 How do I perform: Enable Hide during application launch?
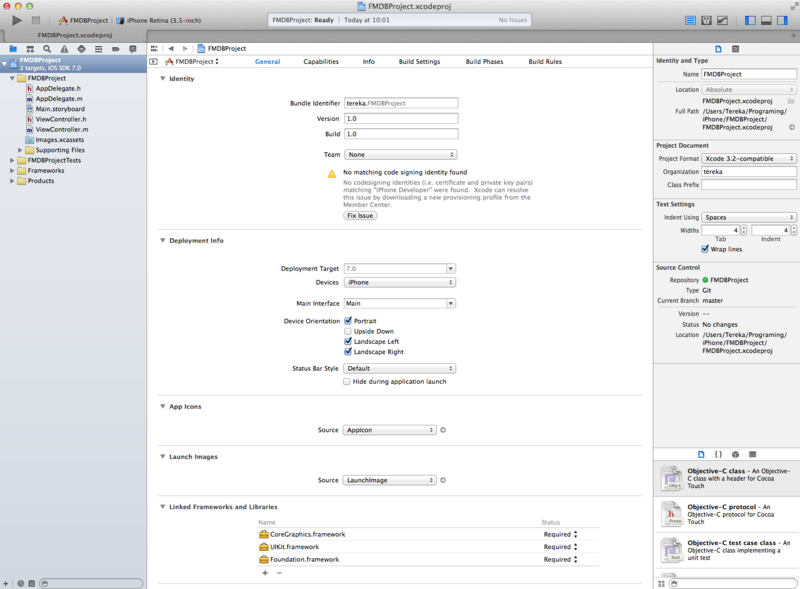(x=347, y=382)
